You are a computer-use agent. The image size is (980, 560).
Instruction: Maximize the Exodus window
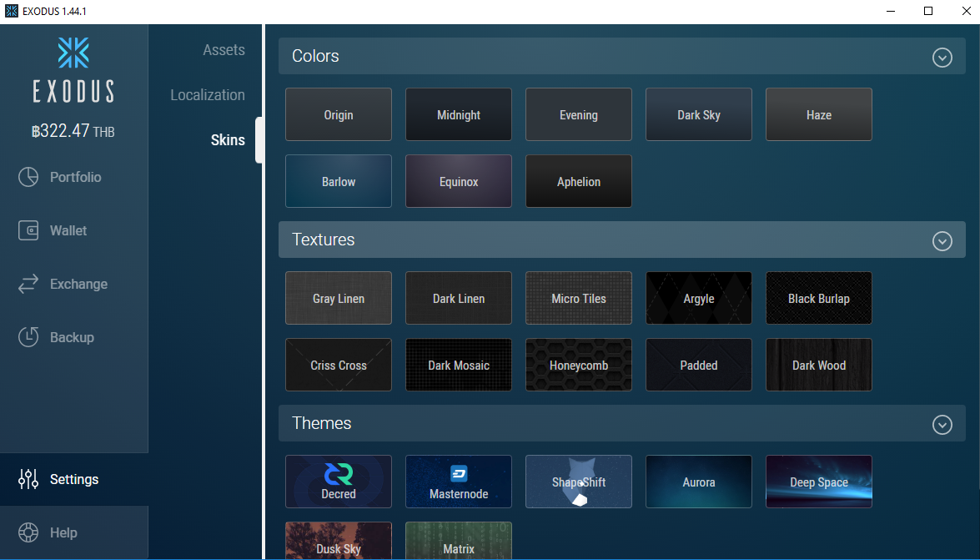[928, 11]
